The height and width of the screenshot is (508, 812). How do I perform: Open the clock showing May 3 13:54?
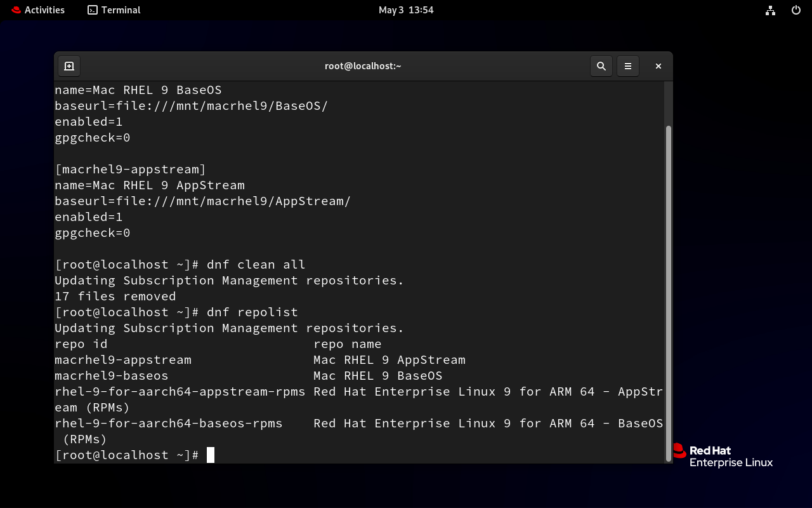406,10
